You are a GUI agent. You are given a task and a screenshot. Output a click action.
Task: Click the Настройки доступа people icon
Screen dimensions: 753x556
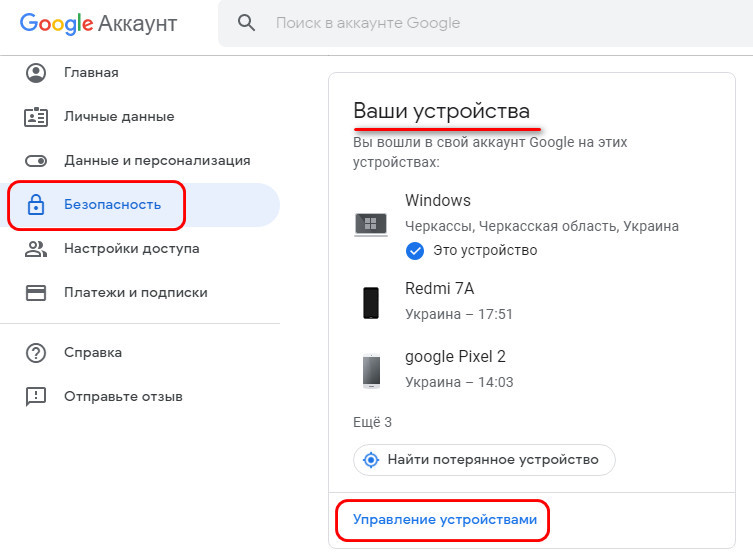(x=36, y=249)
